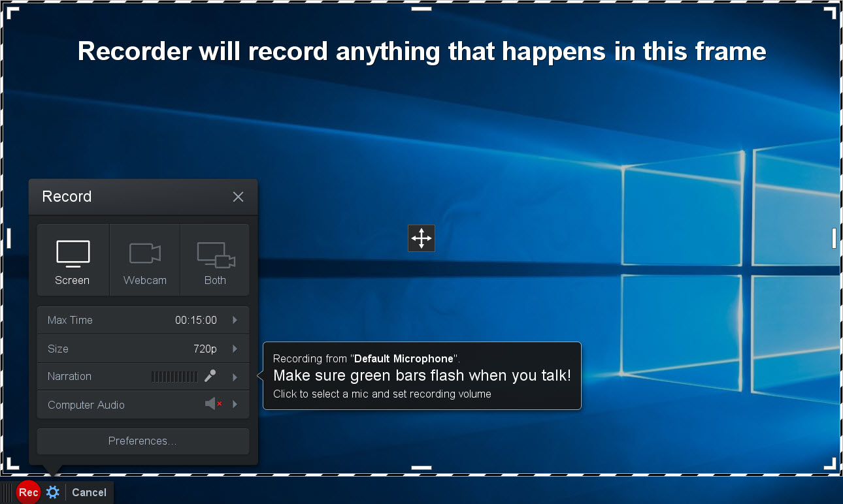Select Webcam recording mode
The width and height of the screenshot is (843, 504).
[x=145, y=260]
